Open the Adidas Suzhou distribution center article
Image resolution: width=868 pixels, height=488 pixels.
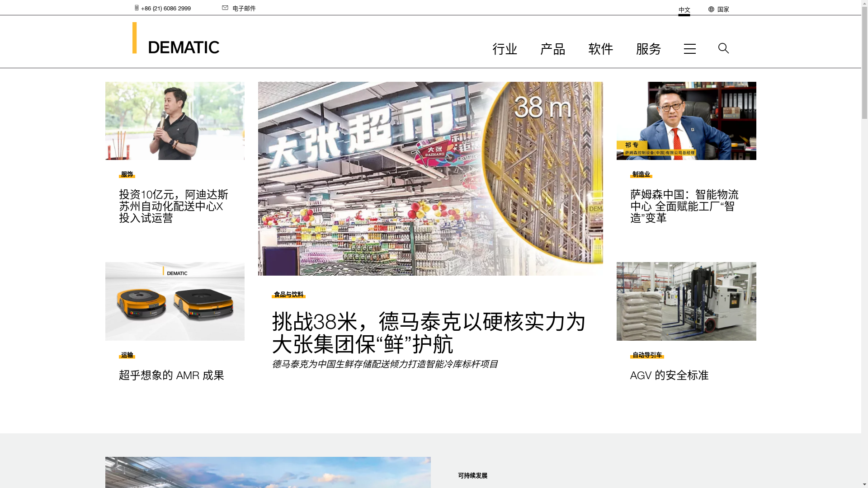pos(174,206)
